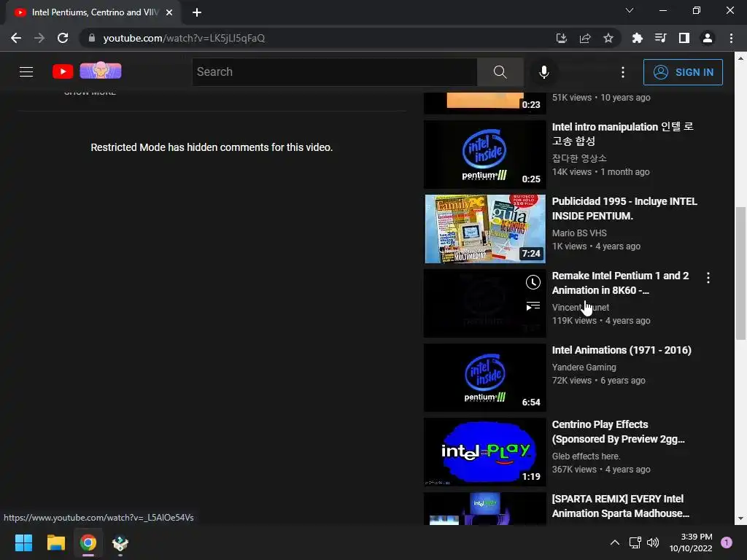Close the Intel Pentiums tab
This screenshot has height=560, width=747.
pos(169,12)
